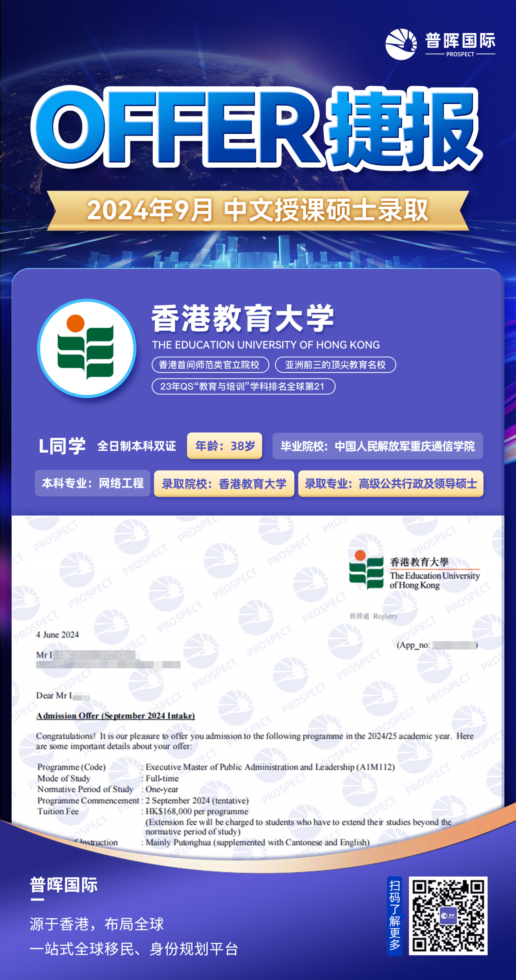Click the OFFER捷报 headline
Screen dimensions: 516x980
pos(257,128)
